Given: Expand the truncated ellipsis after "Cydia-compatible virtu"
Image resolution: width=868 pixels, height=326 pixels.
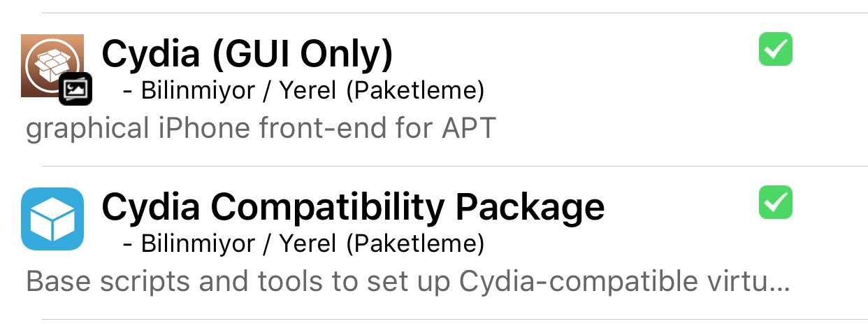Looking at the screenshot, I should click(x=778, y=283).
